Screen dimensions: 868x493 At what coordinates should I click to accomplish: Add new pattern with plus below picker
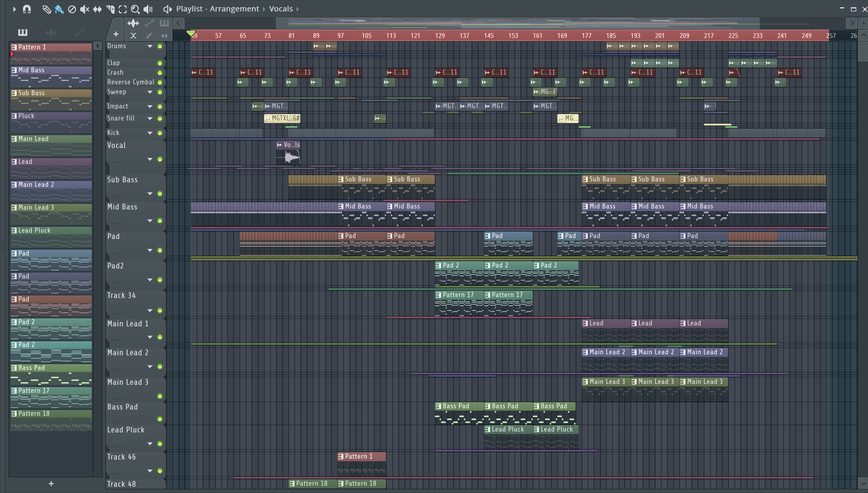[51, 484]
